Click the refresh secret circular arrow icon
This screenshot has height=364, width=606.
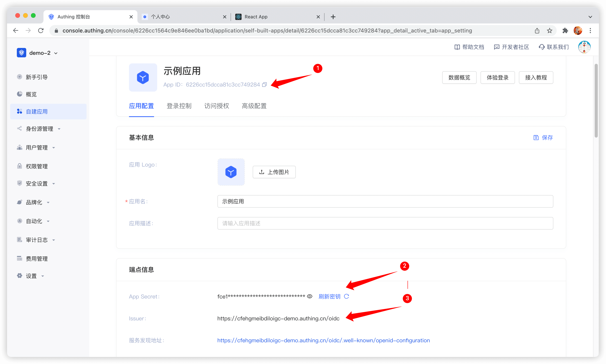346,296
